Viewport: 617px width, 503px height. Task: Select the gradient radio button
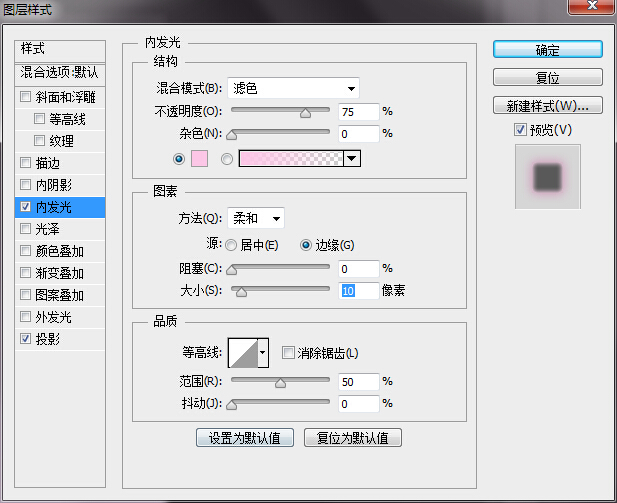[226, 158]
